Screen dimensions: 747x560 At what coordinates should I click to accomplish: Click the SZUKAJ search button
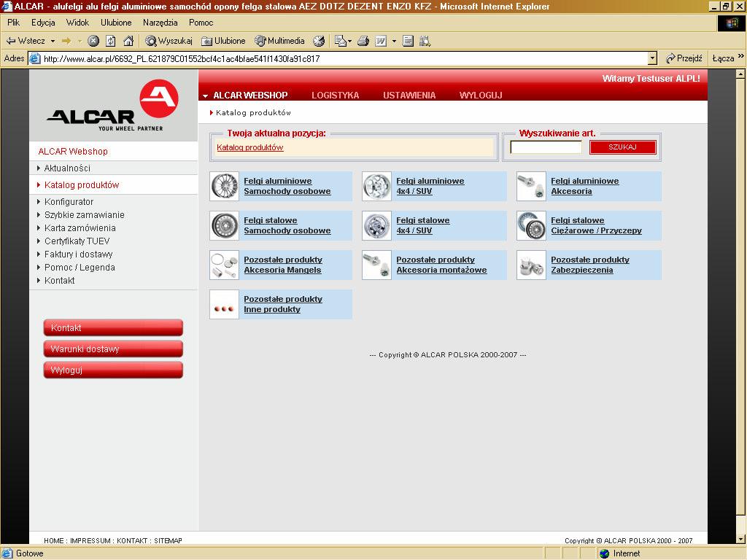(623, 147)
